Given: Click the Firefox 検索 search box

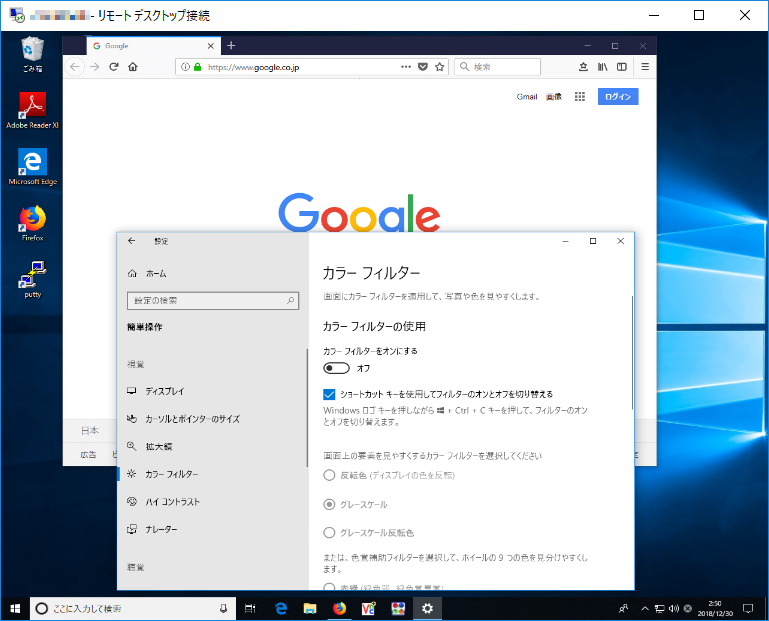Looking at the screenshot, I should pos(497,67).
